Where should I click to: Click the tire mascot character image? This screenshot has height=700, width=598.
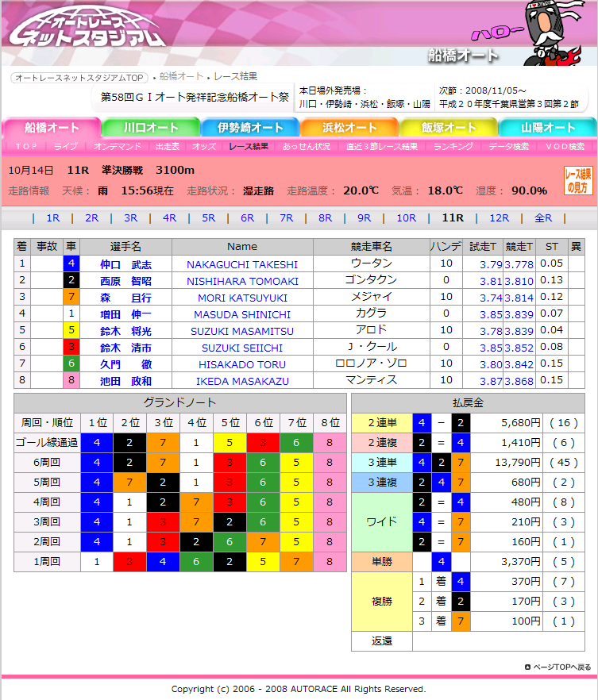tap(553, 32)
